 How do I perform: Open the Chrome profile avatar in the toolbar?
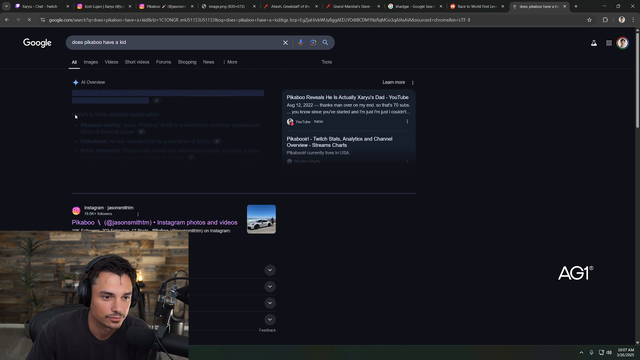(x=622, y=20)
